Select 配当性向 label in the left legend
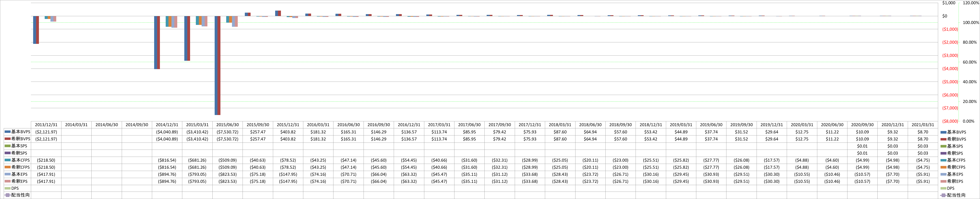 click(20, 195)
